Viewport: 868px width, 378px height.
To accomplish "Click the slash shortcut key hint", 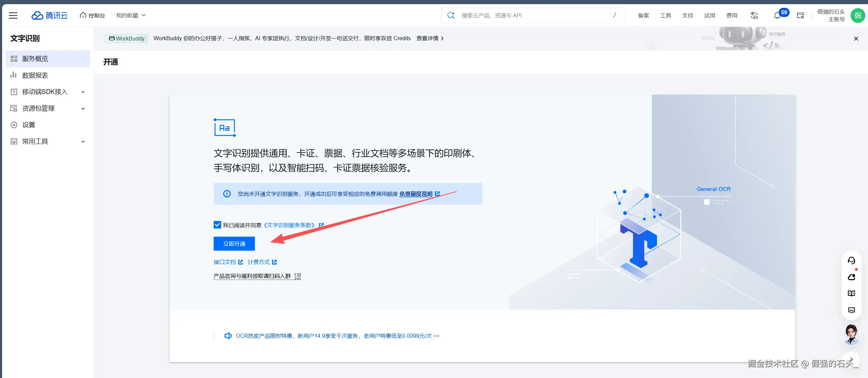I will pyautogui.click(x=614, y=15).
